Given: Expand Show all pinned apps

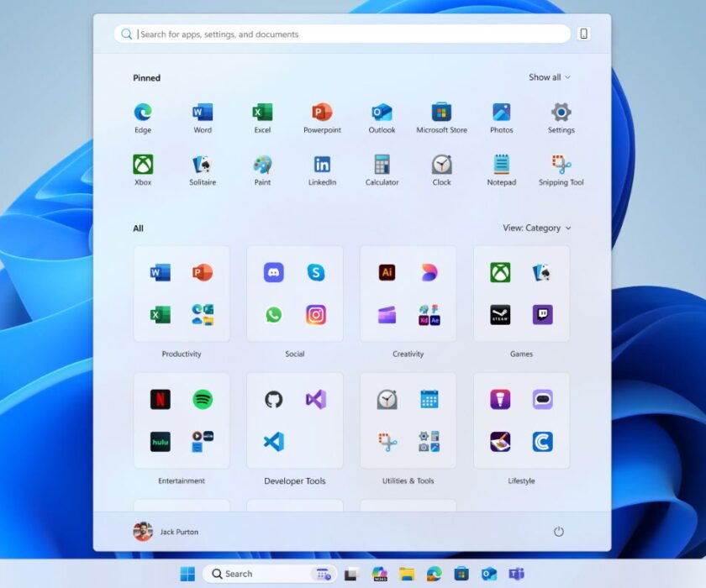Looking at the screenshot, I should coord(550,77).
